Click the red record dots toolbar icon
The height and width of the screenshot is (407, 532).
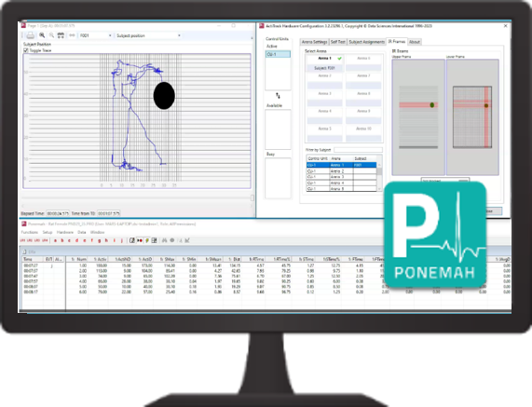(140, 240)
